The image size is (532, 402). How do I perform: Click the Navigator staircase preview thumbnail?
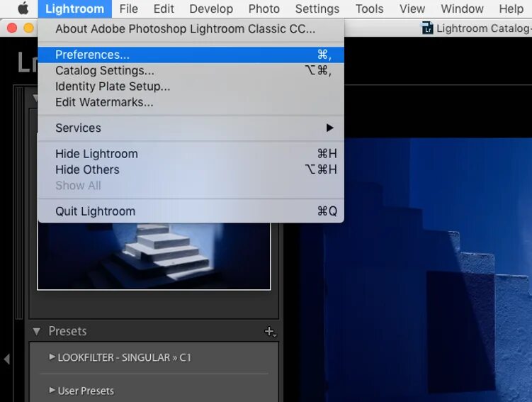154,256
